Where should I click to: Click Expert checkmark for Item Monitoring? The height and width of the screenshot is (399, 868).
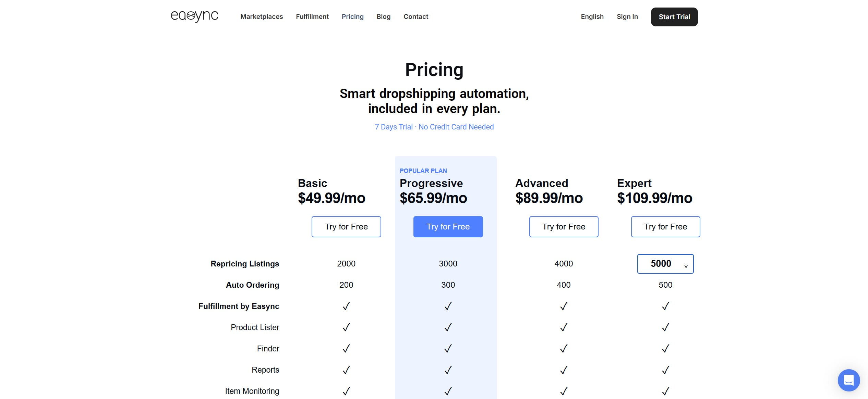pyautogui.click(x=665, y=391)
